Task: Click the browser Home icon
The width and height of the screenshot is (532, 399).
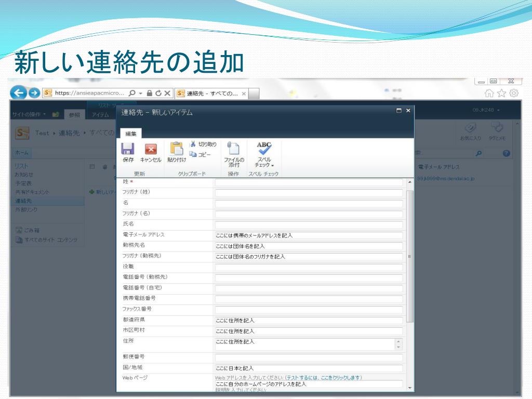Action: tap(489, 93)
